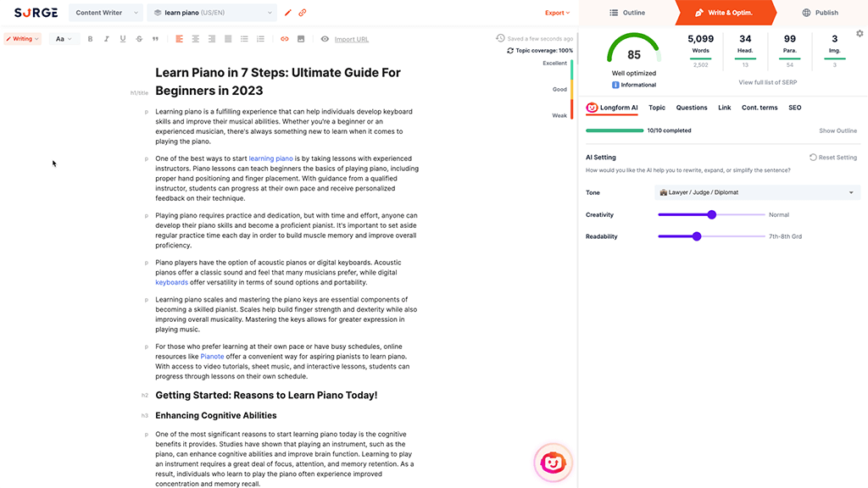
Task: Align text center
Action: 196,39
